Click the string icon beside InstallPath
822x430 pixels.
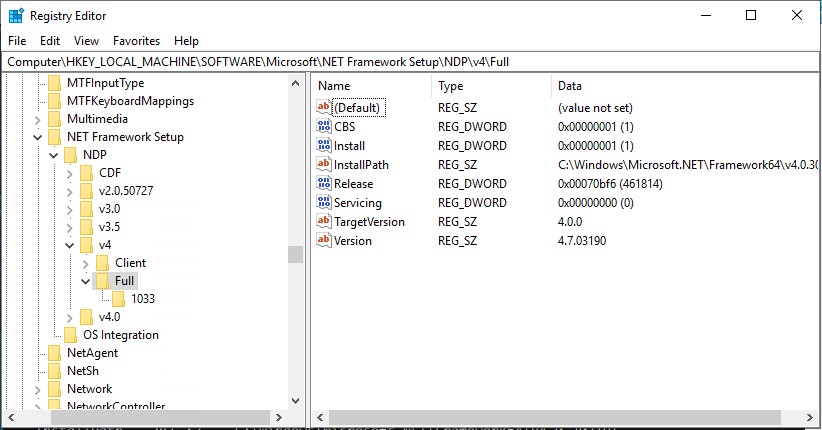pyautogui.click(x=324, y=165)
